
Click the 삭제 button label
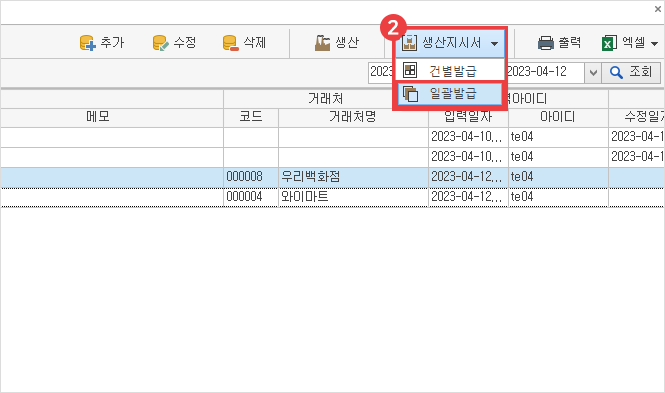point(255,43)
